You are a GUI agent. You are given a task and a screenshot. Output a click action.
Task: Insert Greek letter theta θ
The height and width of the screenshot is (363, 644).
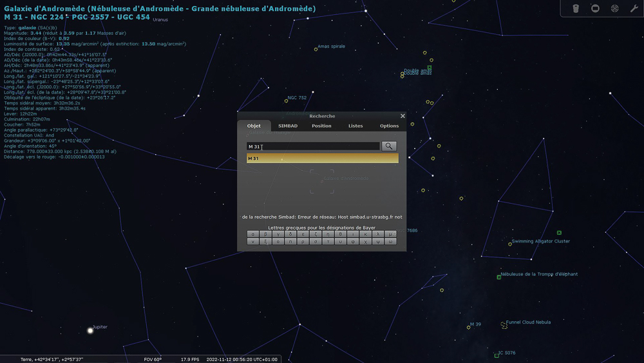click(x=341, y=234)
